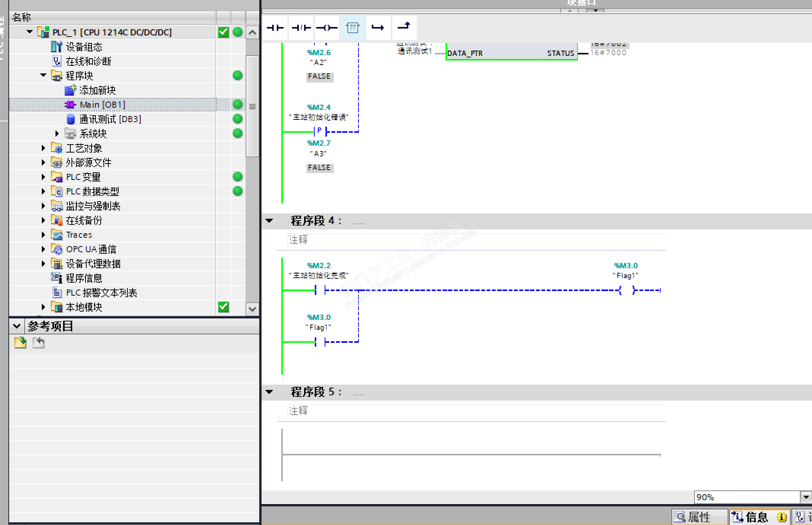Open the 90% zoom level dropdown
The image size is (812, 525).
pyautogui.click(x=806, y=497)
